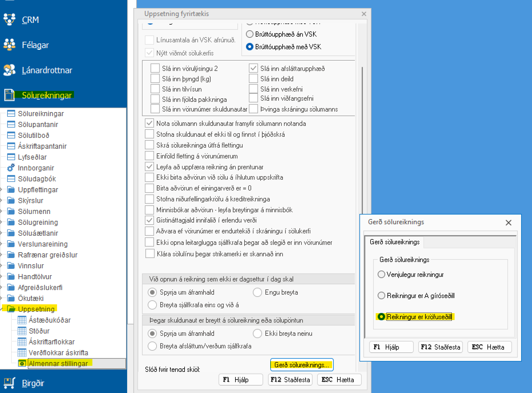This screenshot has width=532, height=393.
Task: Select the Venjulegur reikningur radio option
Action: pyautogui.click(x=381, y=275)
